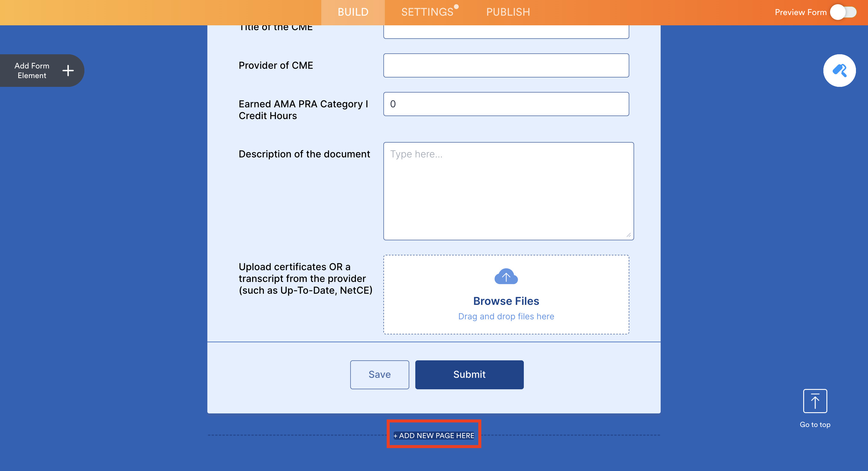The height and width of the screenshot is (471, 868).
Task: Click the ADD NEW PAGE HERE link
Action: [x=434, y=435]
